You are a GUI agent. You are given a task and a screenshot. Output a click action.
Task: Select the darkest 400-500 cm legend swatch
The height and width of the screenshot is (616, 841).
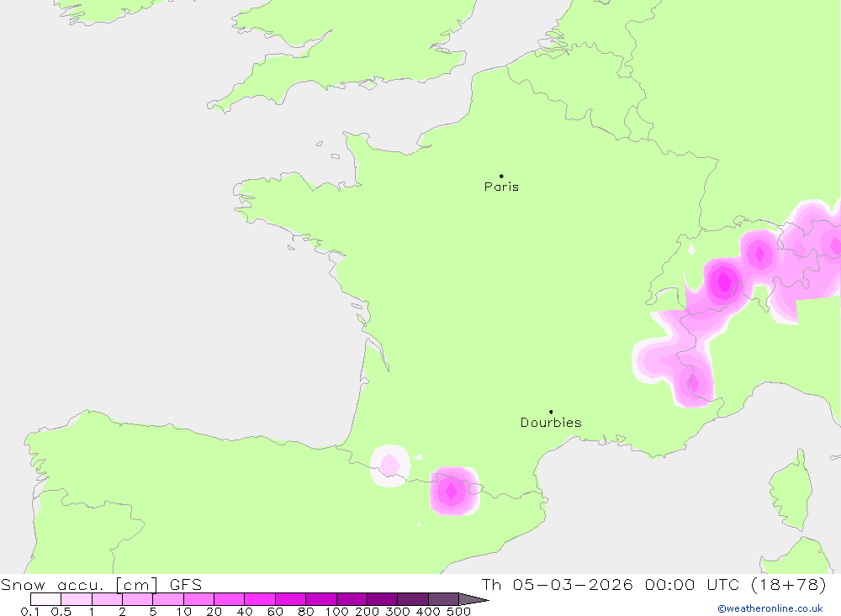click(x=443, y=599)
